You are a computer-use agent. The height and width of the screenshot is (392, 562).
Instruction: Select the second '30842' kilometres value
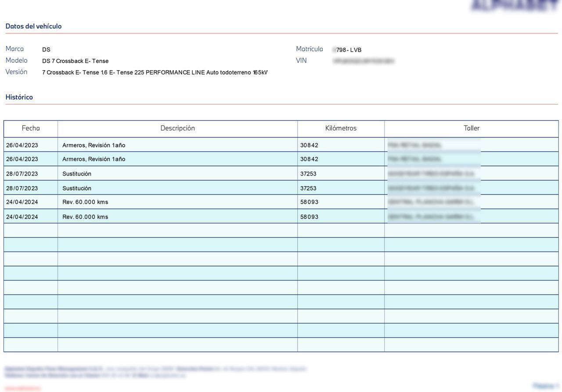click(x=310, y=159)
